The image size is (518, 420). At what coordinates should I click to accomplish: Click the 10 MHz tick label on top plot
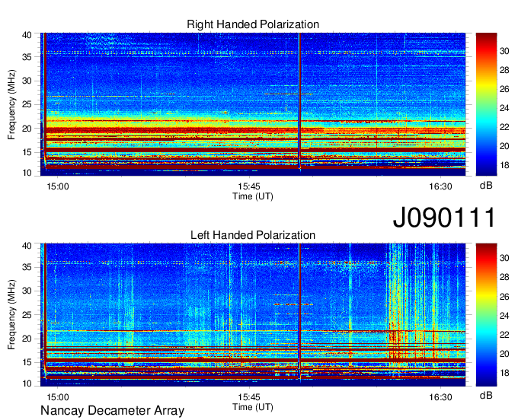click(27, 173)
